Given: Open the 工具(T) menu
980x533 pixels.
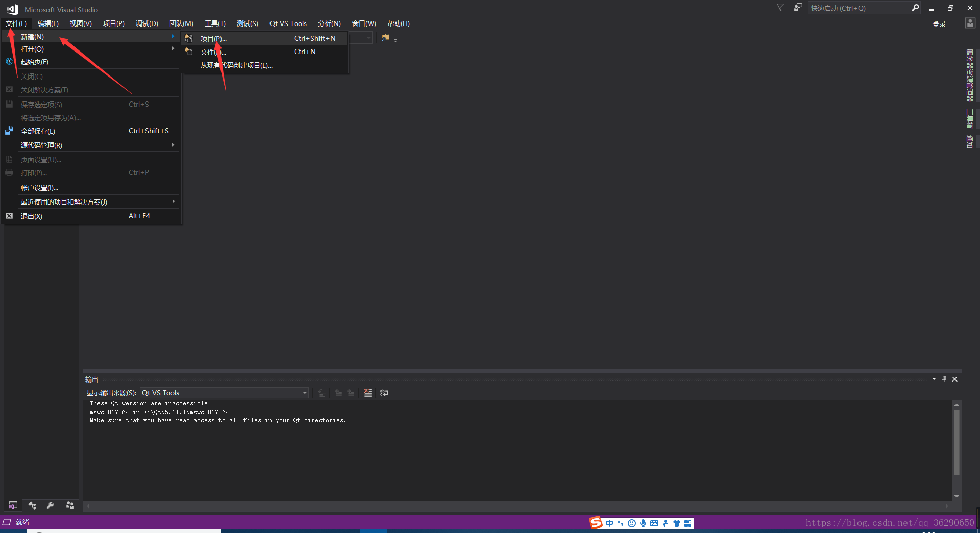Looking at the screenshot, I should click(215, 23).
